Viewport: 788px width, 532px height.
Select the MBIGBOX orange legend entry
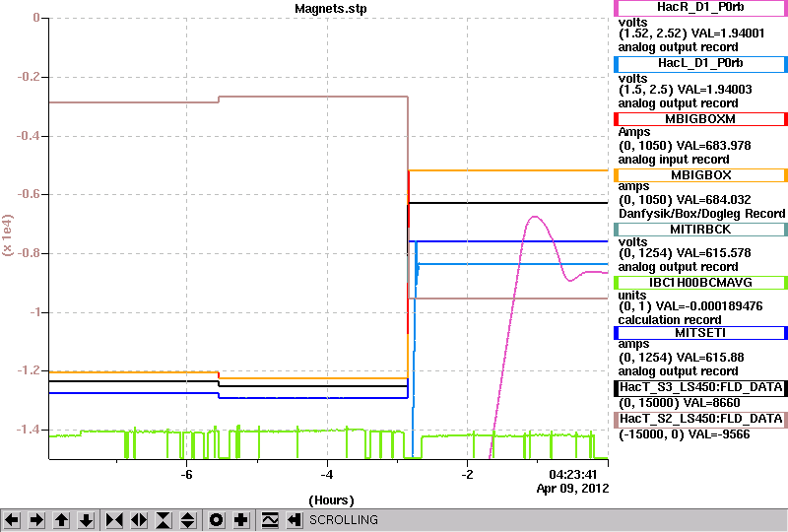[700, 175]
